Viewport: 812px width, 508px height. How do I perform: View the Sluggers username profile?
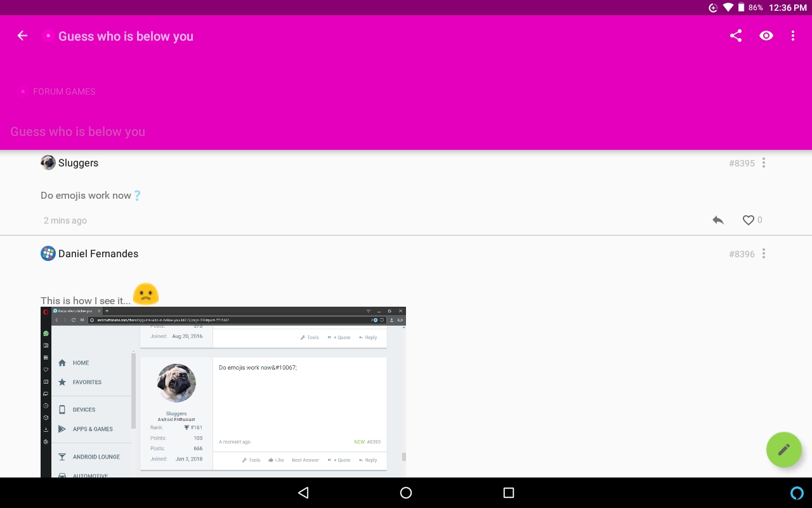click(x=78, y=163)
